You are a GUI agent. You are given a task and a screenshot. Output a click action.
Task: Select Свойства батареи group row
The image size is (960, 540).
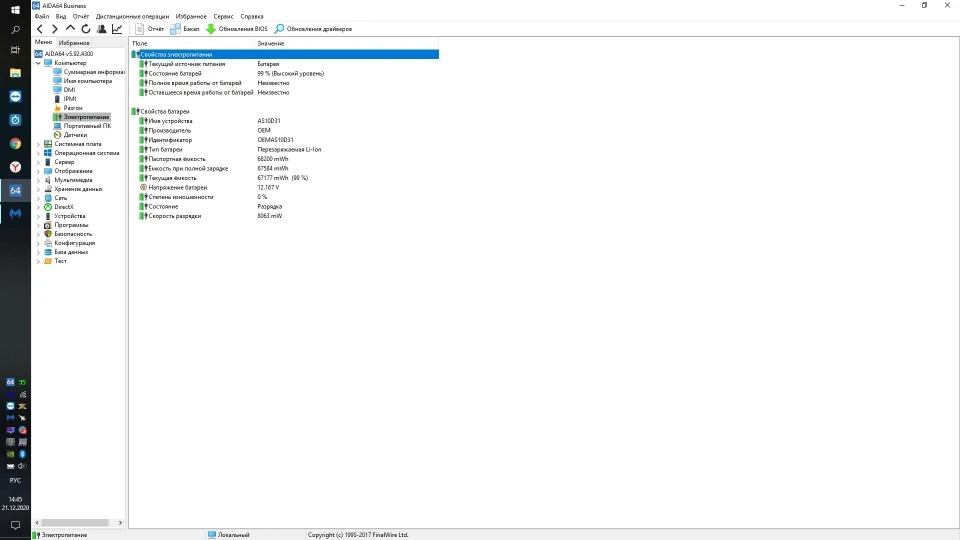(x=285, y=111)
